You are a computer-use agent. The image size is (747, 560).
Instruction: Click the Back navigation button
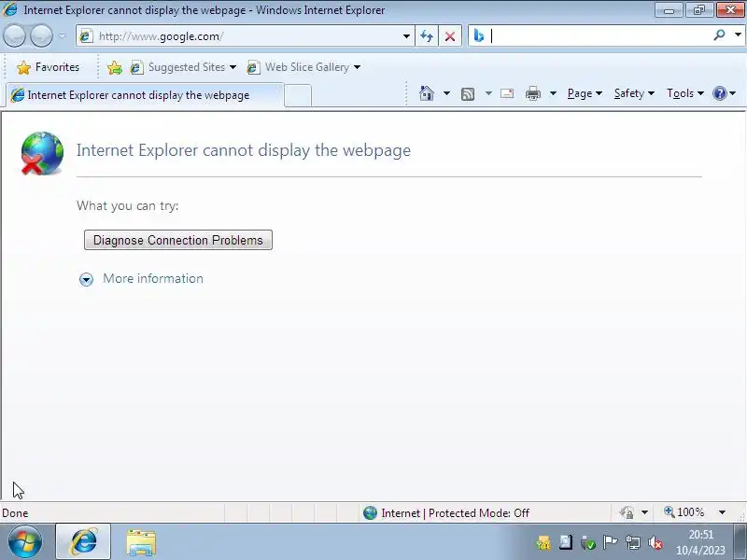click(14, 35)
